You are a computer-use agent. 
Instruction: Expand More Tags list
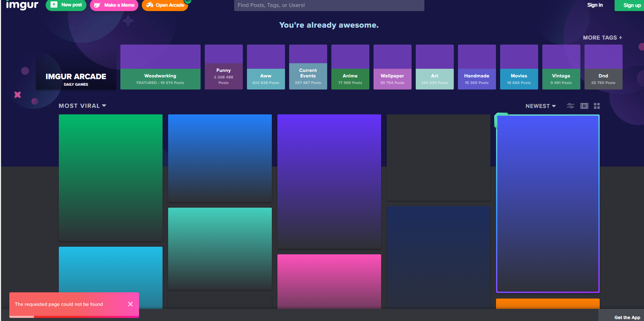coord(602,38)
